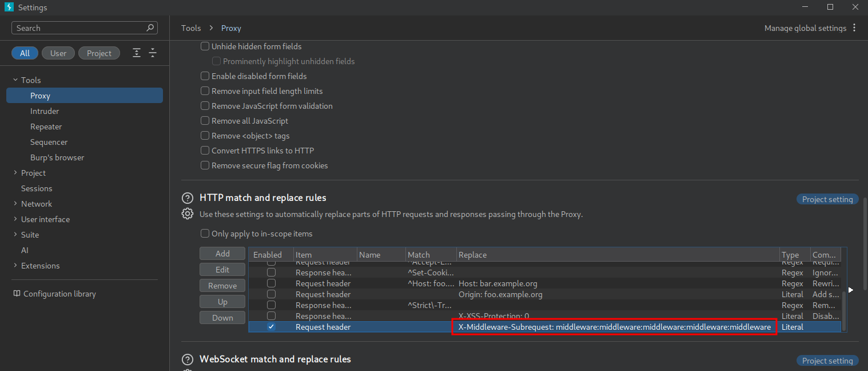Click the Edit rule button
The image size is (868, 371).
tap(222, 270)
